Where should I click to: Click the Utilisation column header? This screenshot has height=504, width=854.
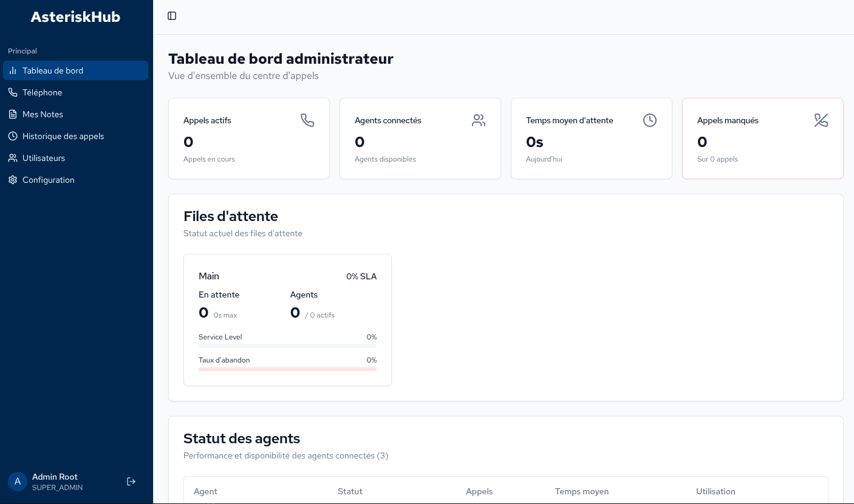[716, 491]
